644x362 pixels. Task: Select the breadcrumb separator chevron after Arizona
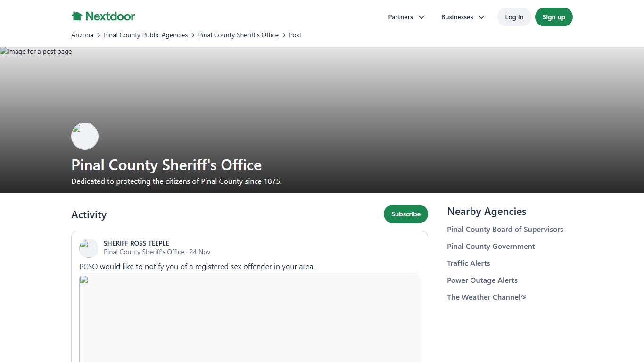pos(98,35)
